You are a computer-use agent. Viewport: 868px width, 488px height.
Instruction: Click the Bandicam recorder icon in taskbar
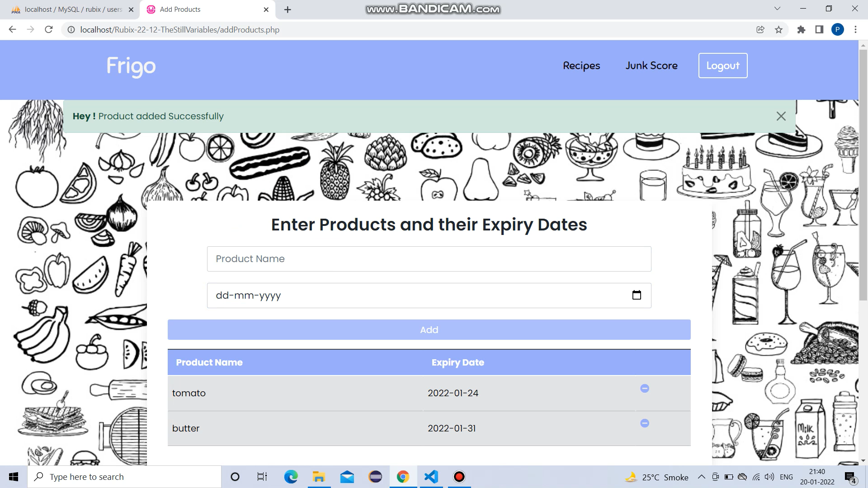459,477
